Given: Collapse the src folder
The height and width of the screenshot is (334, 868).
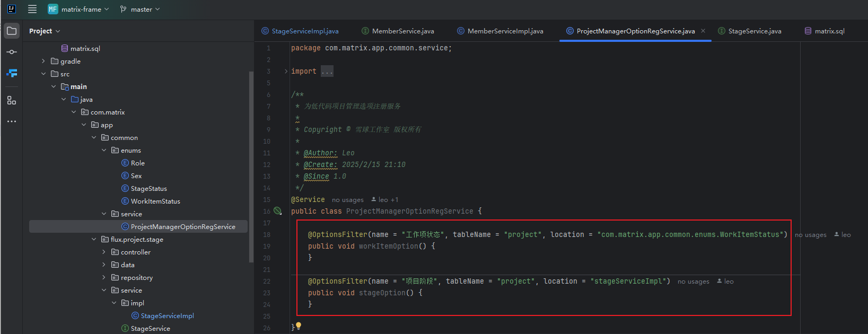Looking at the screenshot, I should 43,74.
